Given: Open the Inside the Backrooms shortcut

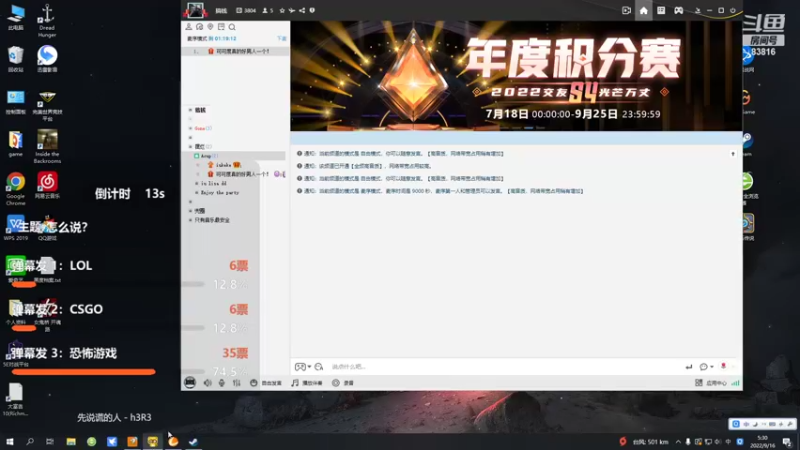Looking at the screenshot, I should click(47, 146).
